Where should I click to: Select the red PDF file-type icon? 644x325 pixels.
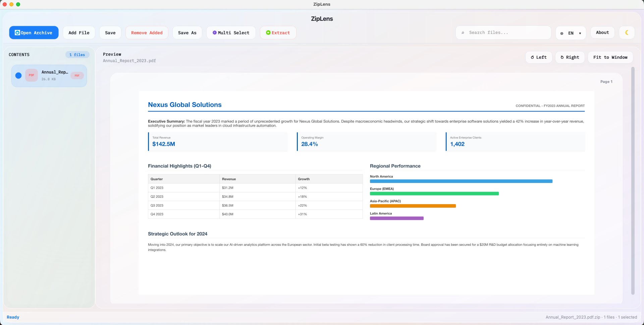(x=31, y=75)
